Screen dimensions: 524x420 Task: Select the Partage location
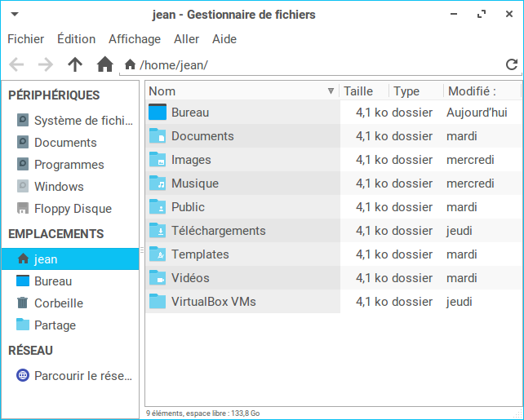55,325
